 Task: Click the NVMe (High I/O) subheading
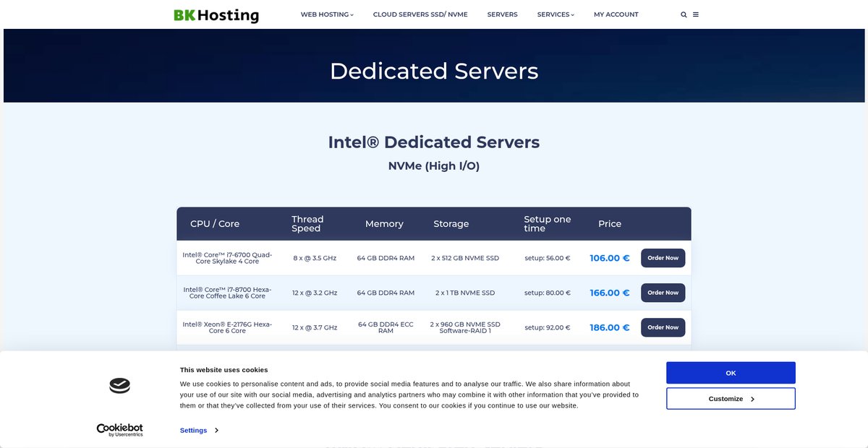tap(434, 165)
